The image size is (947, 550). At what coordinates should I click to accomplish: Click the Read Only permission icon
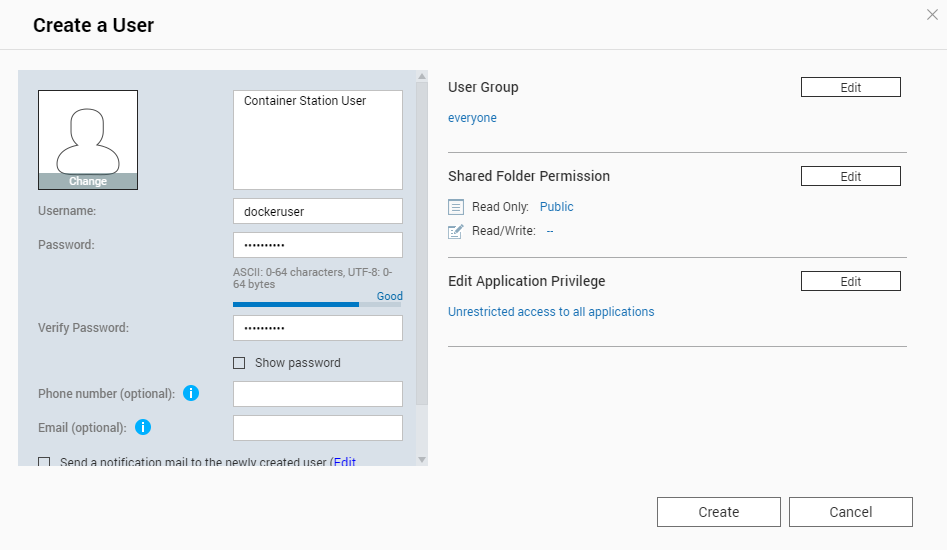point(456,207)
